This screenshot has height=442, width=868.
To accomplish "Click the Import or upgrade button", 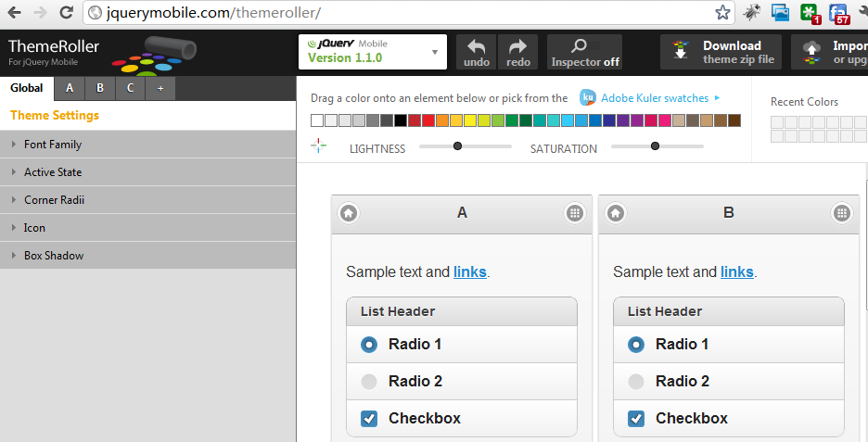I will pos(829,53).
